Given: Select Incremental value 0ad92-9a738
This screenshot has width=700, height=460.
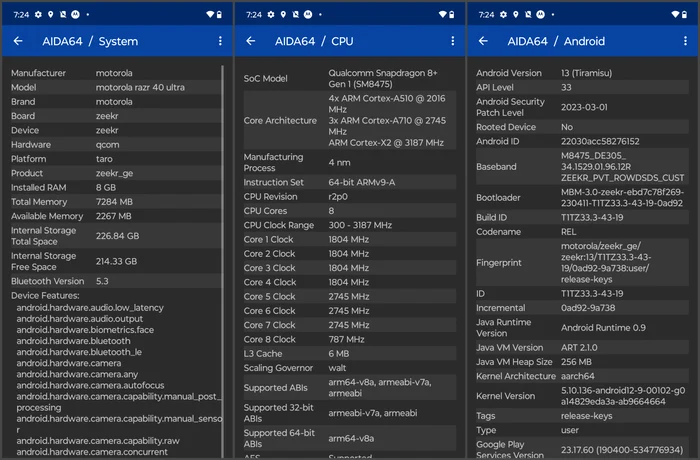Looking at the screenshot, I should [x=588, y=308].
